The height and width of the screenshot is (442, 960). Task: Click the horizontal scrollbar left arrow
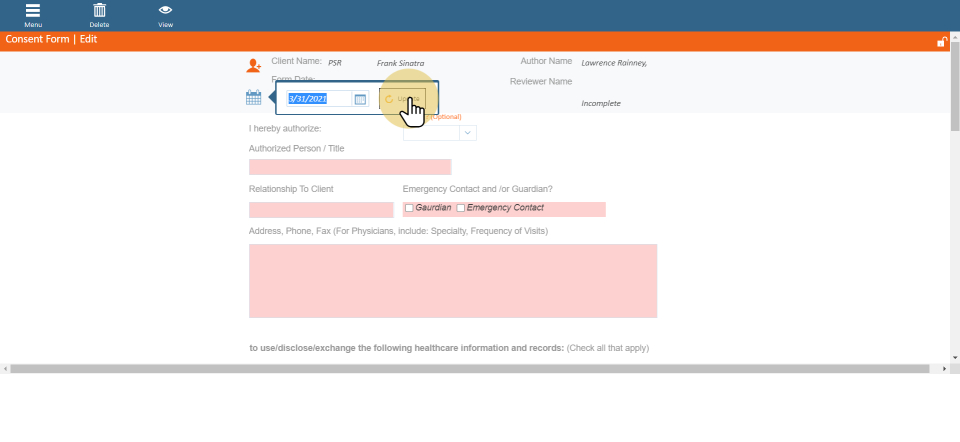pos(6,369)
